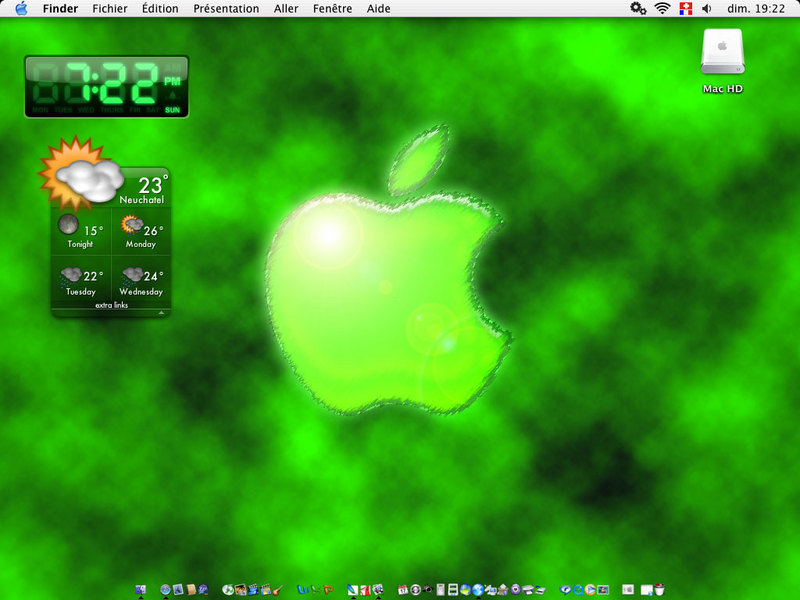Open the Swiss flag input menu
The width and height of the screenshot is (800, 600).
[x=686, y=8]
